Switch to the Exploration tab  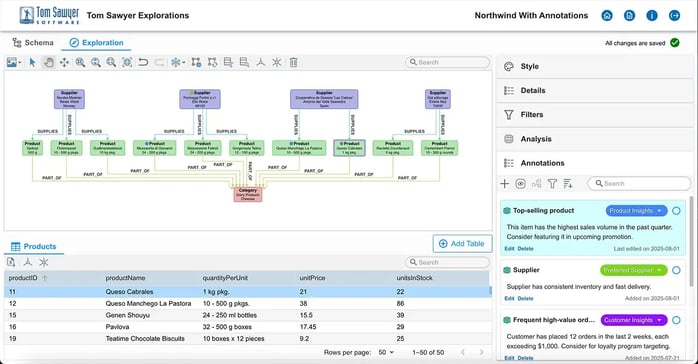click(x=96, y=43)
